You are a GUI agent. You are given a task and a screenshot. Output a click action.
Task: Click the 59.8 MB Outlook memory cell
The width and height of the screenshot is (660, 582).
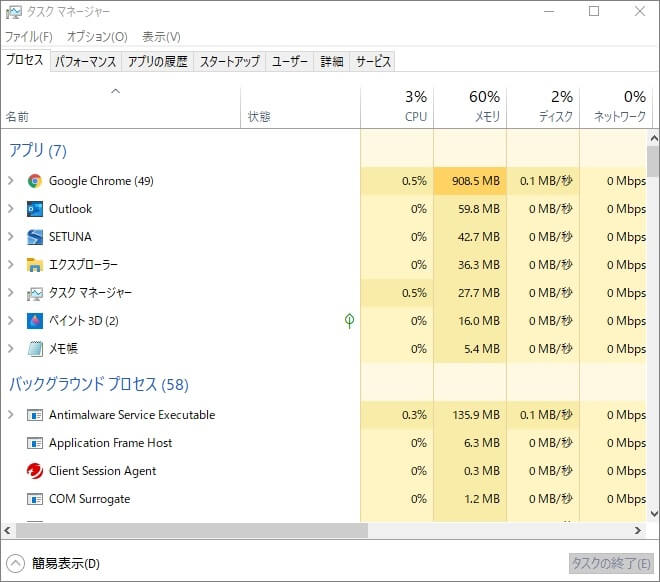(x=470, y=209)
